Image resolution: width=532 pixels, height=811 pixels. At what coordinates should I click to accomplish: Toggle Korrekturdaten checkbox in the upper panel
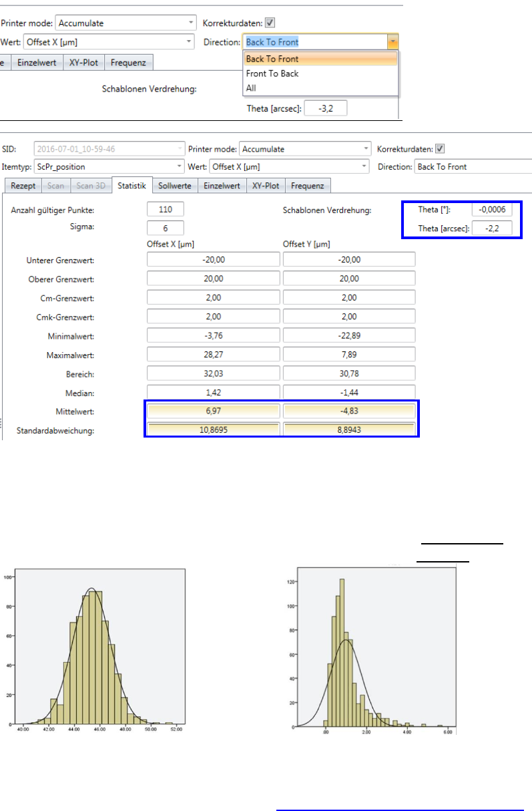[270, 22]
